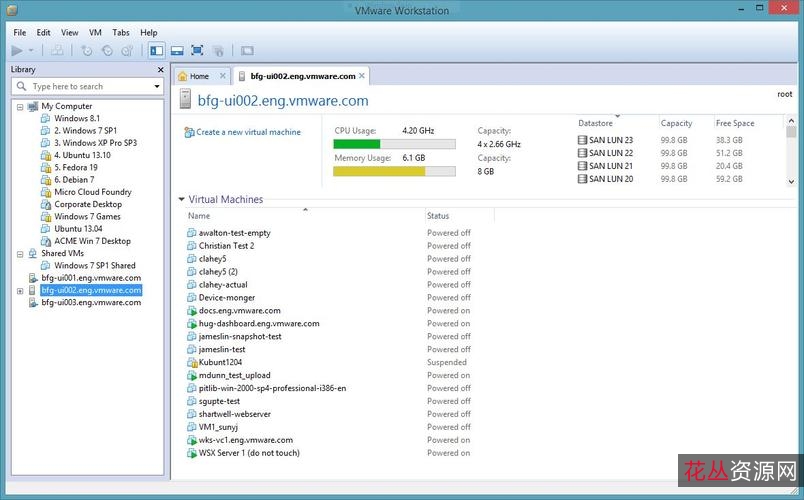Switch to the Home tab

(199, 76)
